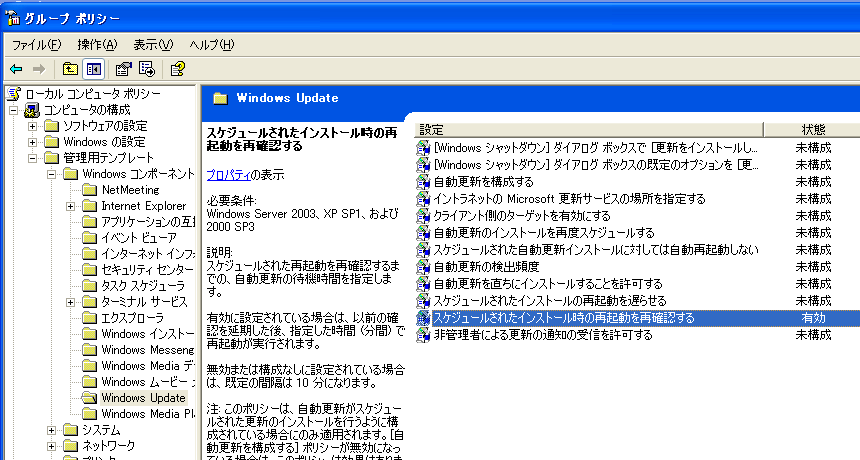
Task: Open the プロパティ link
Action: coord(228,175)
